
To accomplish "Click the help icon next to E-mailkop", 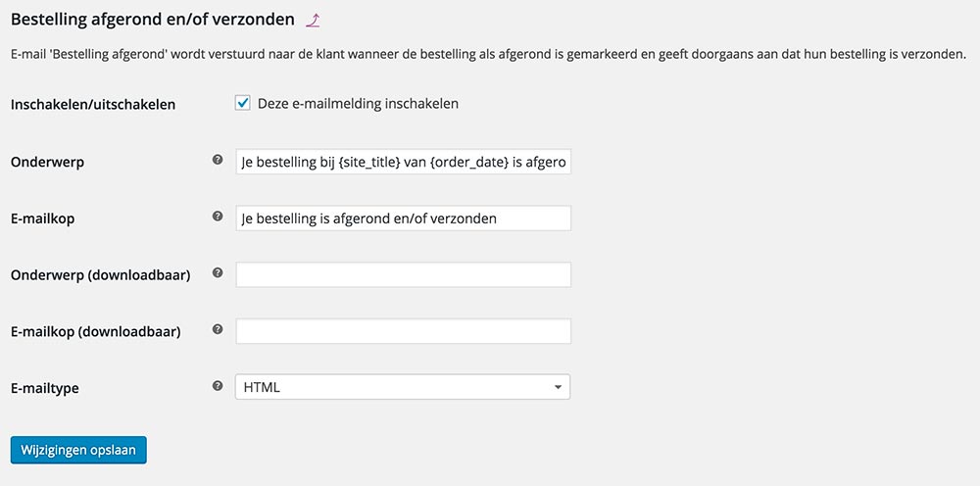I will (x=218, y=216).
